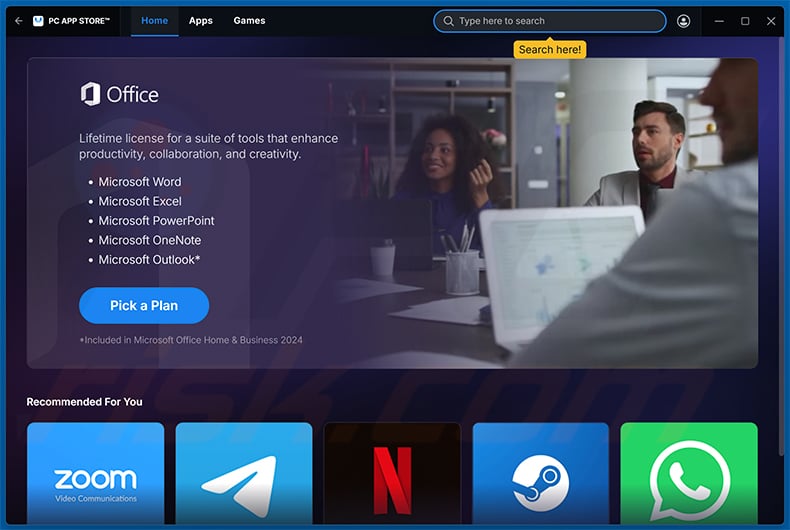This screenshot has width=790, height=530.
Task: Open the Telegram app tile
Action: (244, 474)
